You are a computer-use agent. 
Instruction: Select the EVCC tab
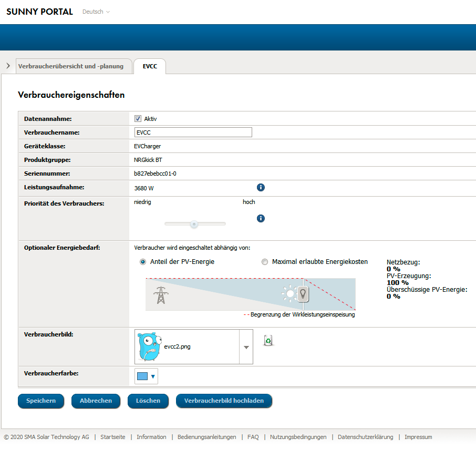pos(150,66)
